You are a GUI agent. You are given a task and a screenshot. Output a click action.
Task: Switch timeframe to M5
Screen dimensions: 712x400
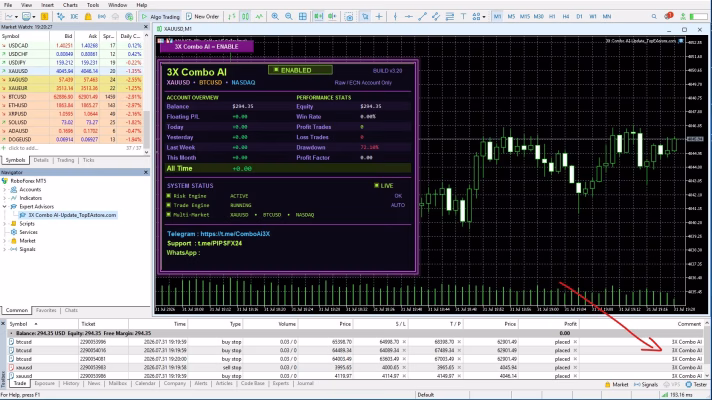pos(511,16)
